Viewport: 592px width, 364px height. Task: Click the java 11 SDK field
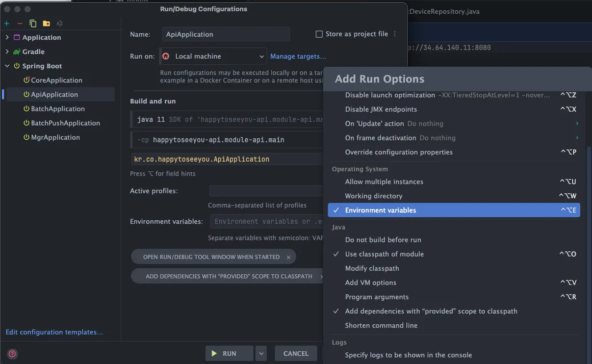[226, 119]
